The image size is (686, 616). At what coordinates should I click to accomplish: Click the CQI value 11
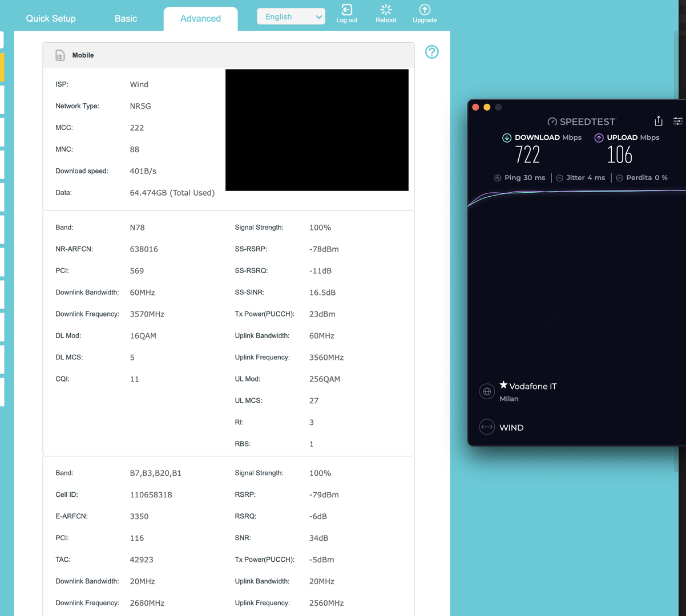pos(134,379)
